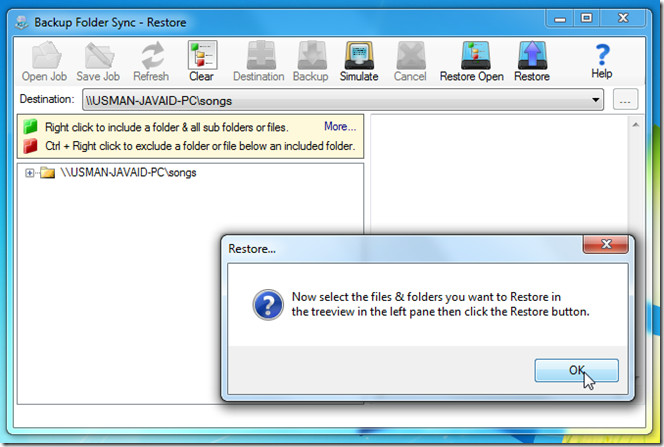Click the Open Job toolbar icon
Viewport: 664px width, 447px height.
tap(46, 55)
